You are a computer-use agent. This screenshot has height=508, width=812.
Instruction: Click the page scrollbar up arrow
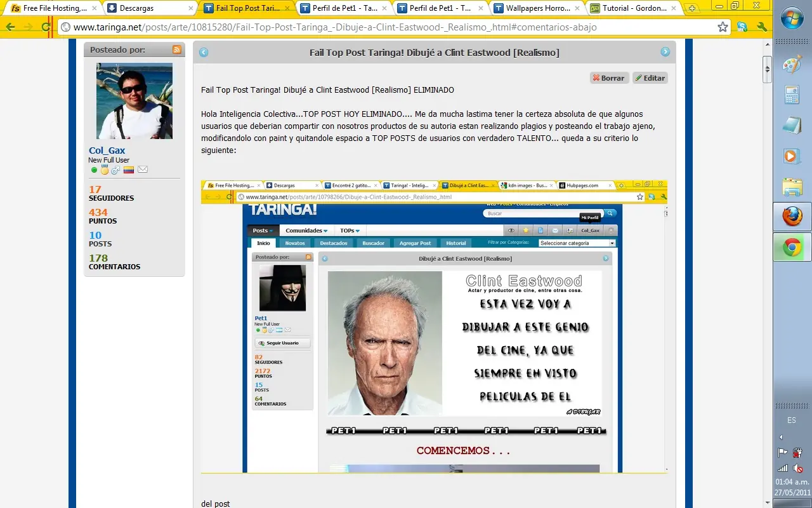point(767,43)
